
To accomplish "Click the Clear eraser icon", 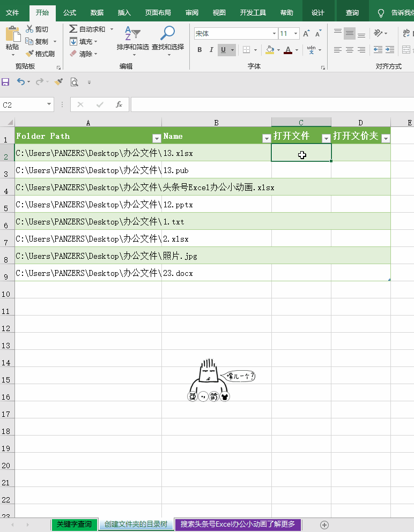I will [73, 54].
